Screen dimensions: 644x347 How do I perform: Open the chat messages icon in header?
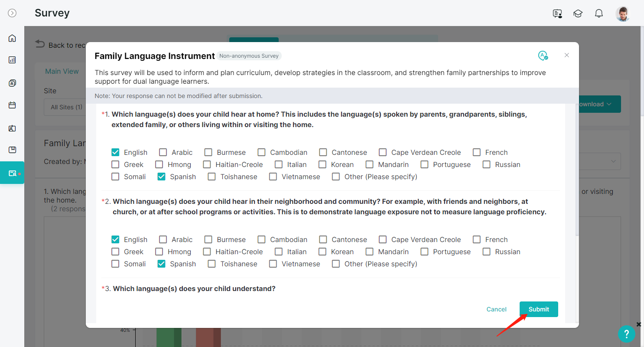pyautogui.click(x=557, y=13)
